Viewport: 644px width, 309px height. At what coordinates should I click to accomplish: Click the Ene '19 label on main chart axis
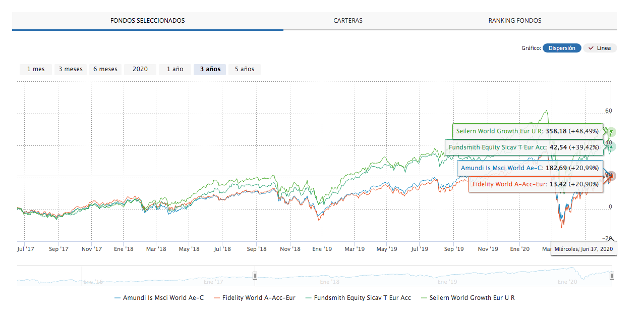pyautogui.click(x=322, y=249)
